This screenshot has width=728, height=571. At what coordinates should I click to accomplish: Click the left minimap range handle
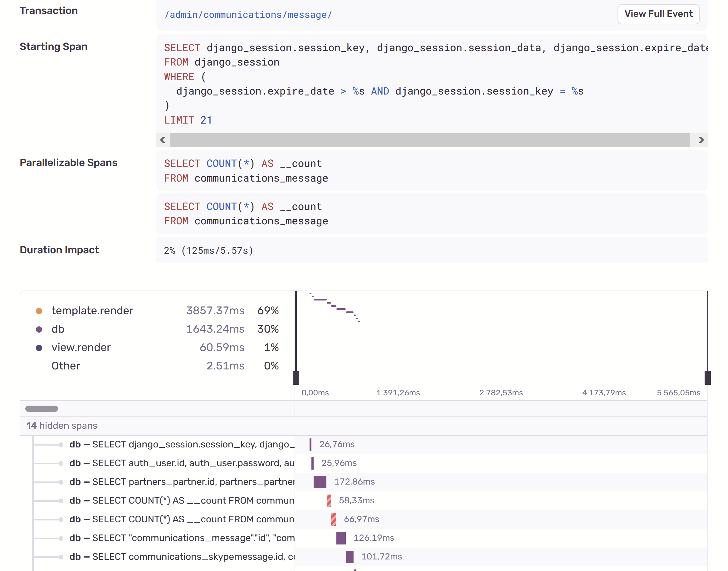296,378
